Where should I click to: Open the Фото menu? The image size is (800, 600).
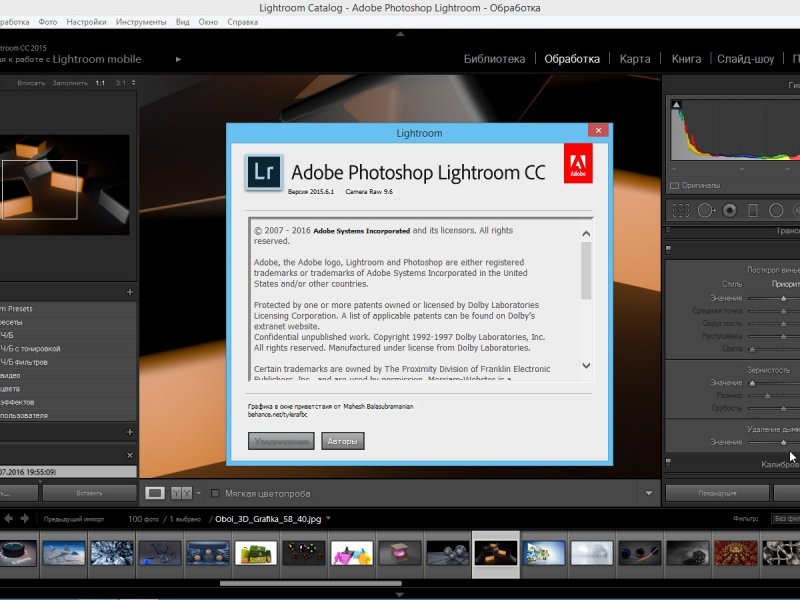click(48, 22)
